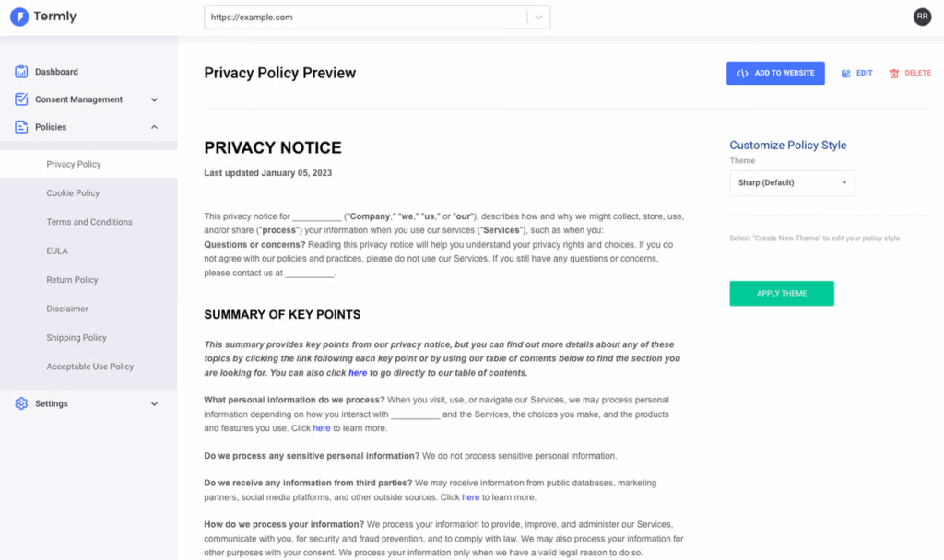The width and height of the screenshot is (944, 560).
Task: Click the Apply Theme button
Action: coord(782,294)
